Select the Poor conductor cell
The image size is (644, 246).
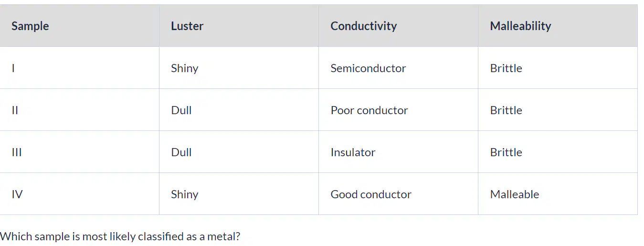(369, 110)
